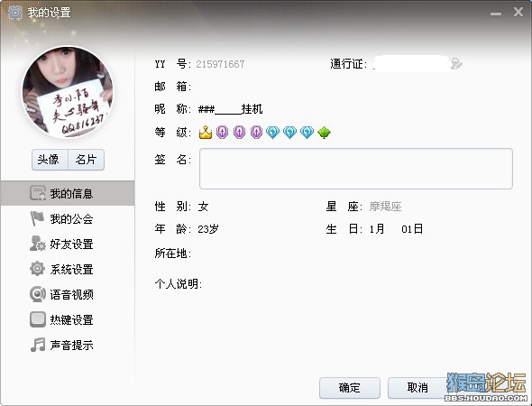Click the 名片 button
Image resolution: width=532 pixels, height=406 pixels.
tap(87, 160)
